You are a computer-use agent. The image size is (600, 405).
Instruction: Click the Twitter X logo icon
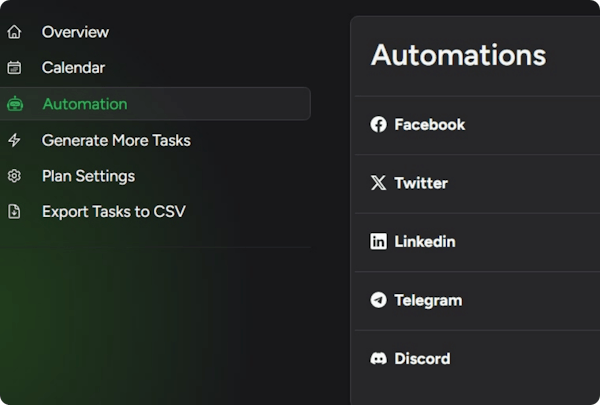pyautogui.click(x=378, y=183)
